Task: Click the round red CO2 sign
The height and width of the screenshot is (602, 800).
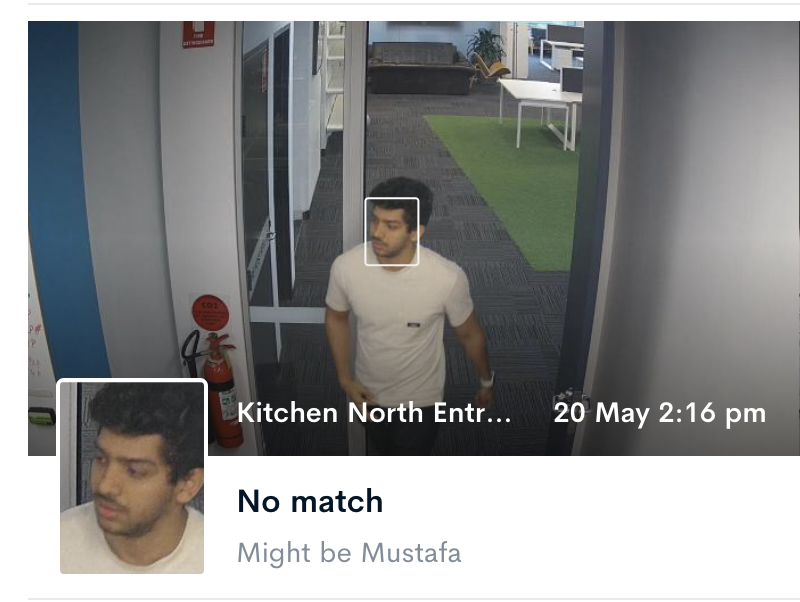Action: tap(210, 312)
